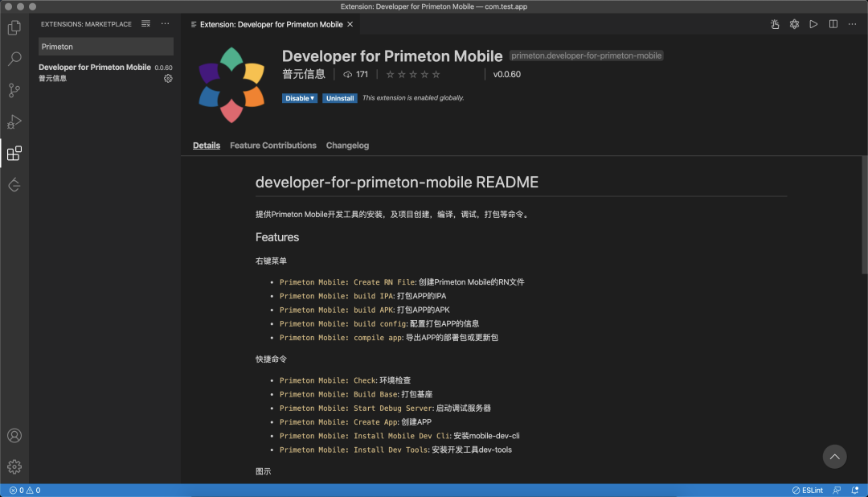Open the Explorer view in activity bar
Screen dimensions: 868x497
click(x=14, y=28)
